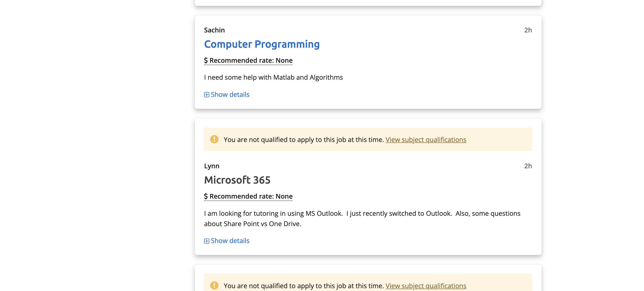Click student name Sachin
This screenshot has width=644, height=291.
pos(214,30)
